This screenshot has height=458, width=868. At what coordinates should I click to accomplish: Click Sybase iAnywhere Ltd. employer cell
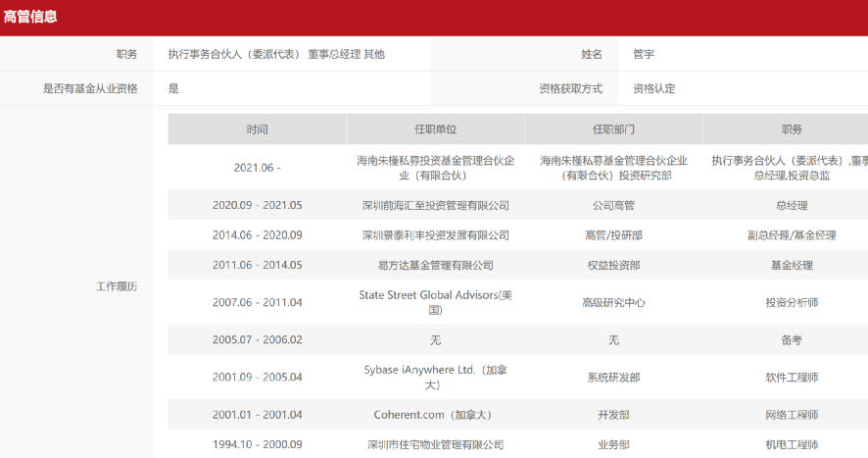click(435, 377)
